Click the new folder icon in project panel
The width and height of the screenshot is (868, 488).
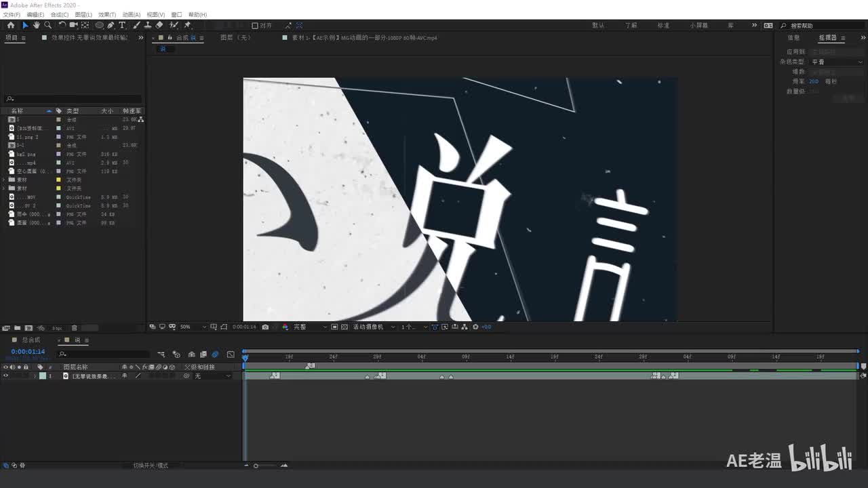pos(18,328)
